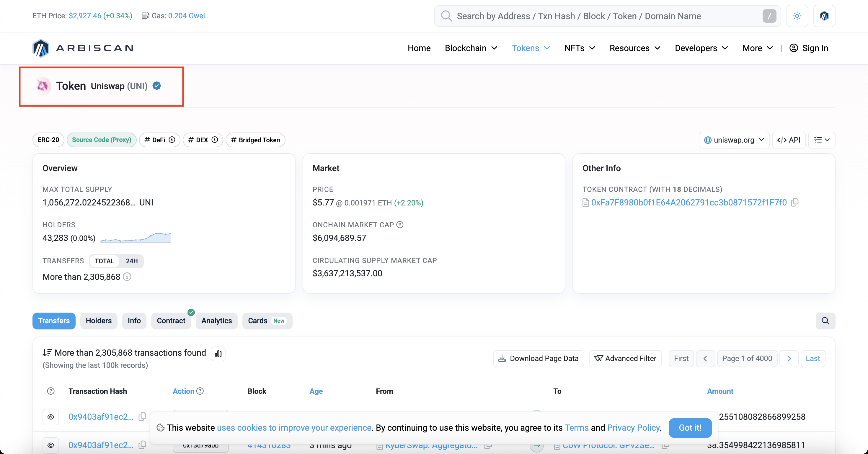
Task: Click Download Page Data button
Action: [538, 358]
